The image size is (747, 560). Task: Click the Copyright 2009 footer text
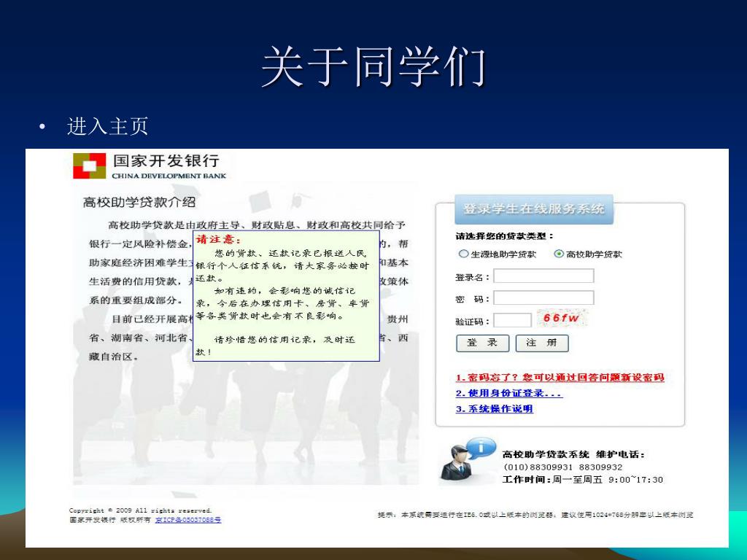(140, 510)
